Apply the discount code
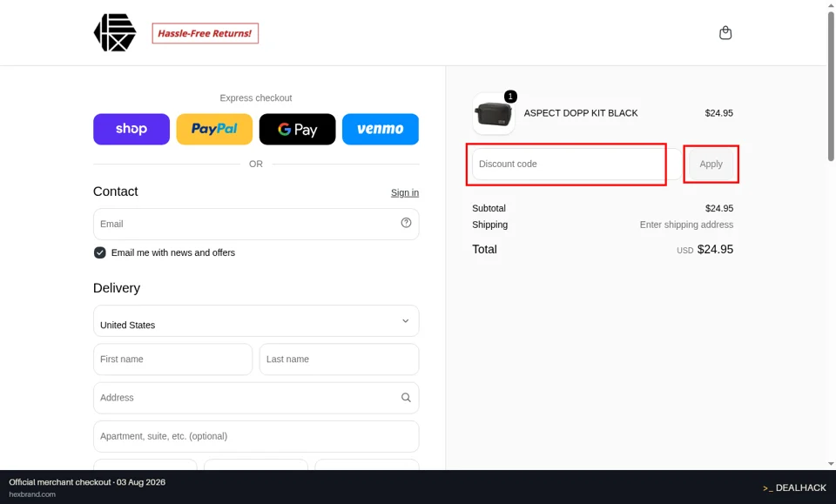Screen dimensions: 836x504 coord(711,165)
